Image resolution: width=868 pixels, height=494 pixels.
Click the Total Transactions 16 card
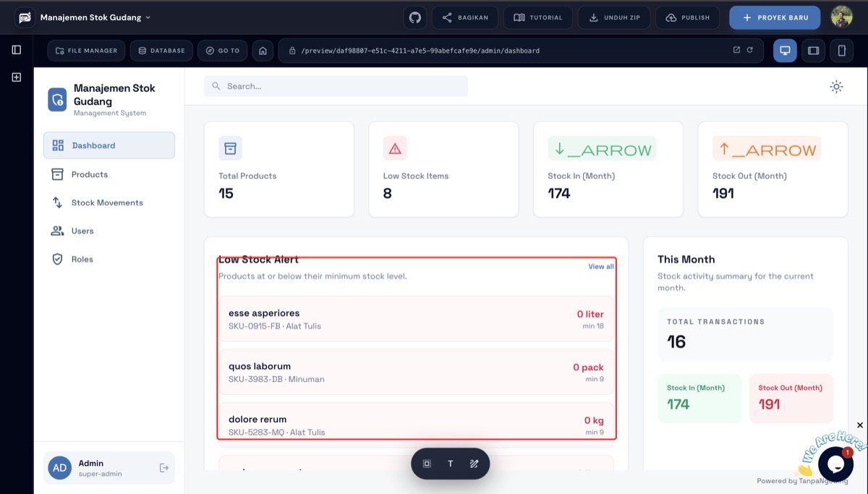pyautogui.click(x=745, y=335)
